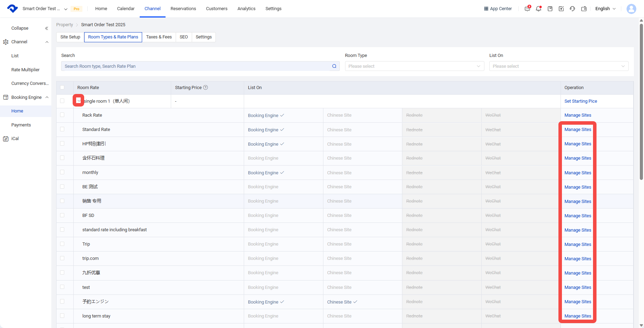Collapse the Channel sidebar section chevron

pos(47,42)
